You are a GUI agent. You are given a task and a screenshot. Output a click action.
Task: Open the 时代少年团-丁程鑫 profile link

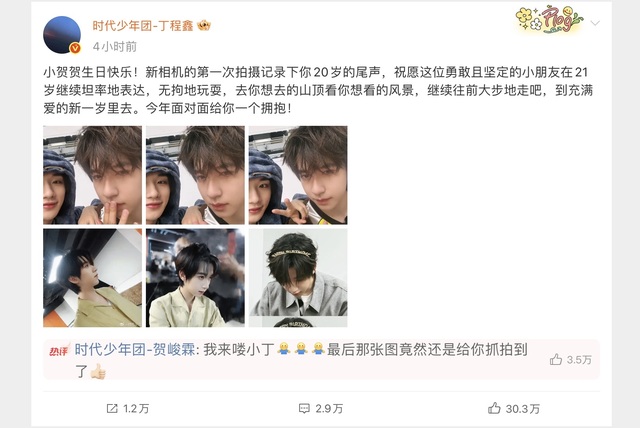click(x=143, y=26)
